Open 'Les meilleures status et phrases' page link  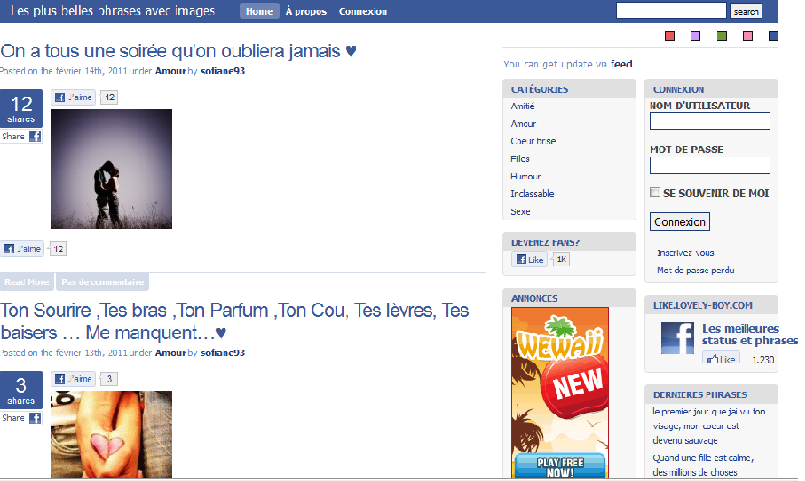tap(750, 334)
